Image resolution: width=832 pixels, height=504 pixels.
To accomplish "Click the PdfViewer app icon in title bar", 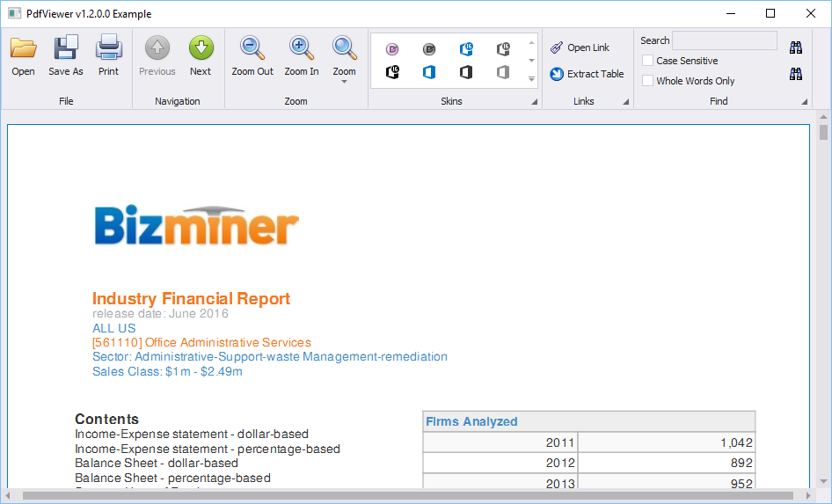I will tap(14, 13).
